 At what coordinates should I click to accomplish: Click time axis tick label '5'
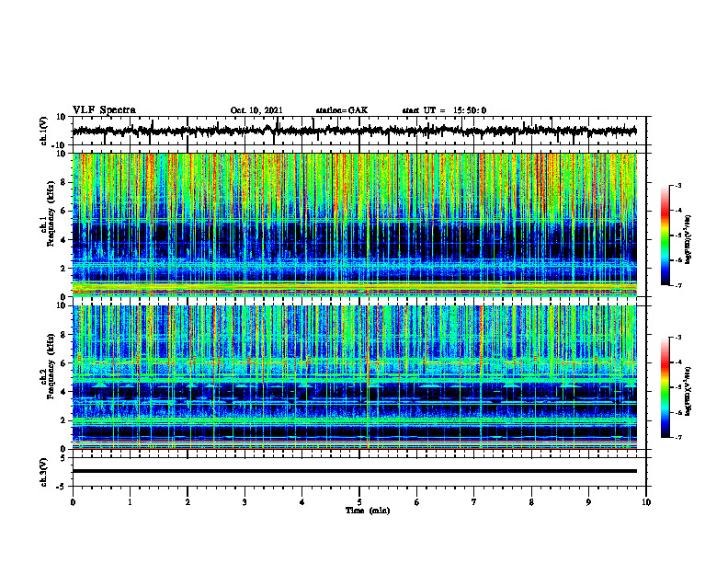[x=359, y=502]
